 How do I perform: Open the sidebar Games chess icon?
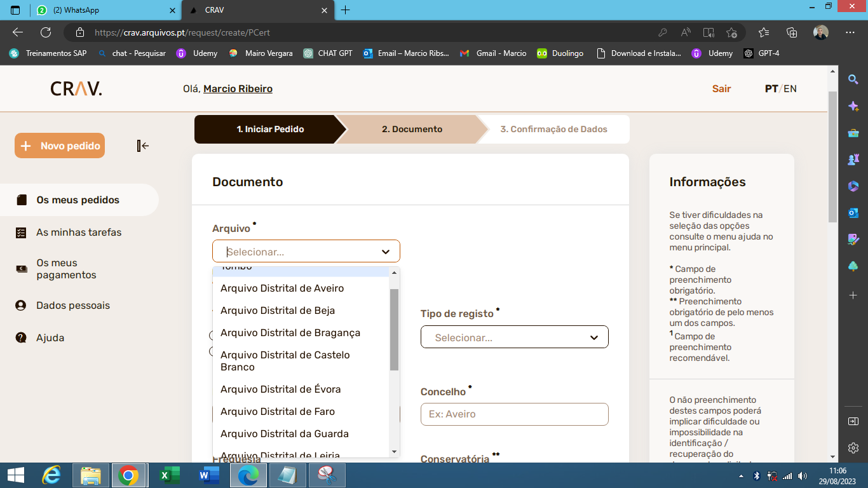(853, 159)
